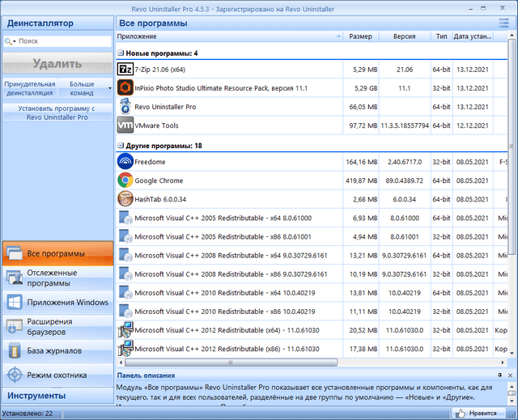
Task: Click icon of Visual C++ 2008 x64 row
Action: (x=125, y=255)
